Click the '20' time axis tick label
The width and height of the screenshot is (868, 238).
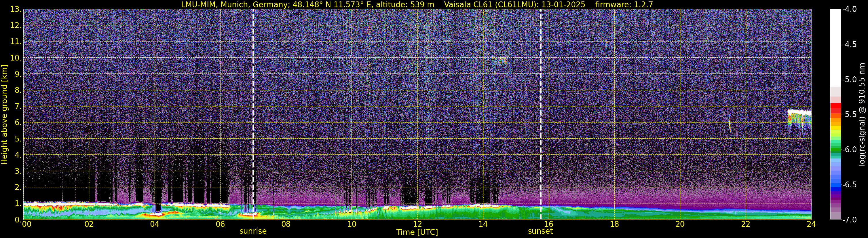click(x=680, y=224)
